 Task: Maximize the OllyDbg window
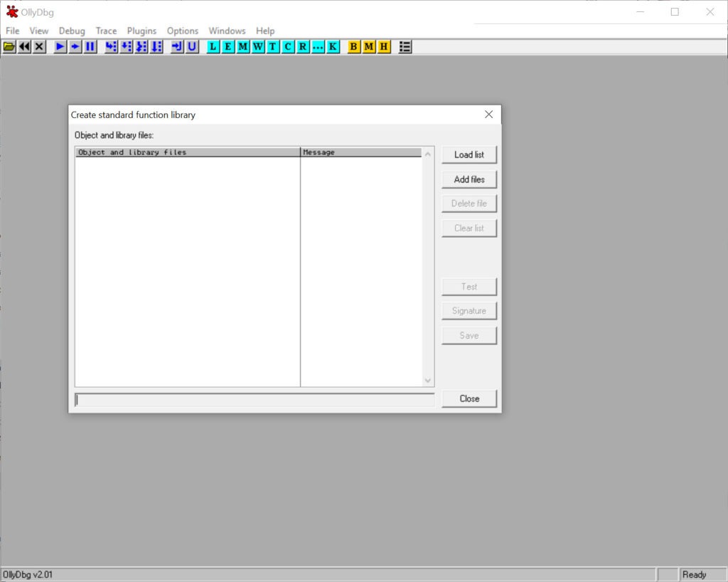pos(675,12)
